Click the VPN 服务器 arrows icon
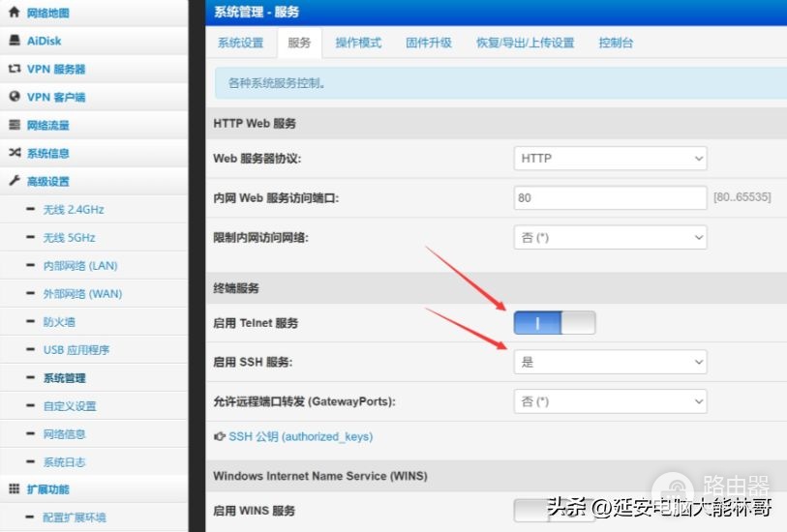 pos(15,68)
